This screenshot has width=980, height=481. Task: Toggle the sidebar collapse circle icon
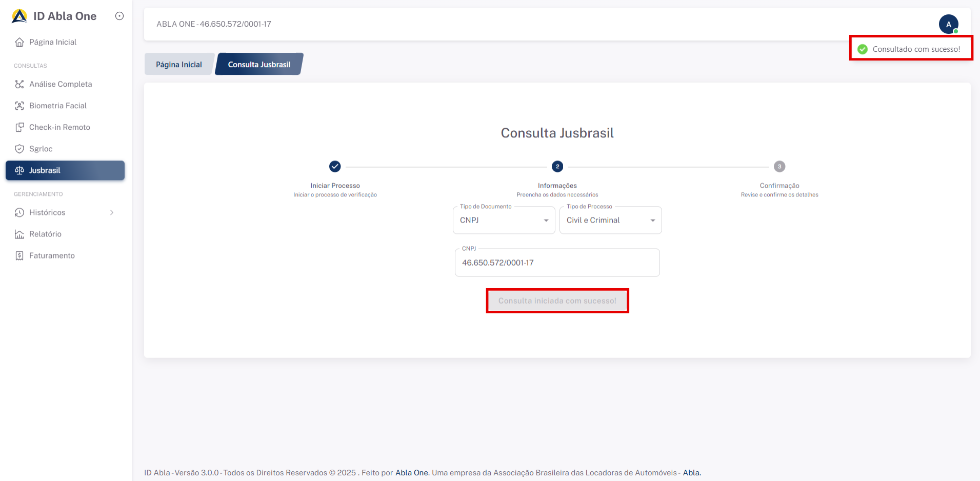(119, 16)
